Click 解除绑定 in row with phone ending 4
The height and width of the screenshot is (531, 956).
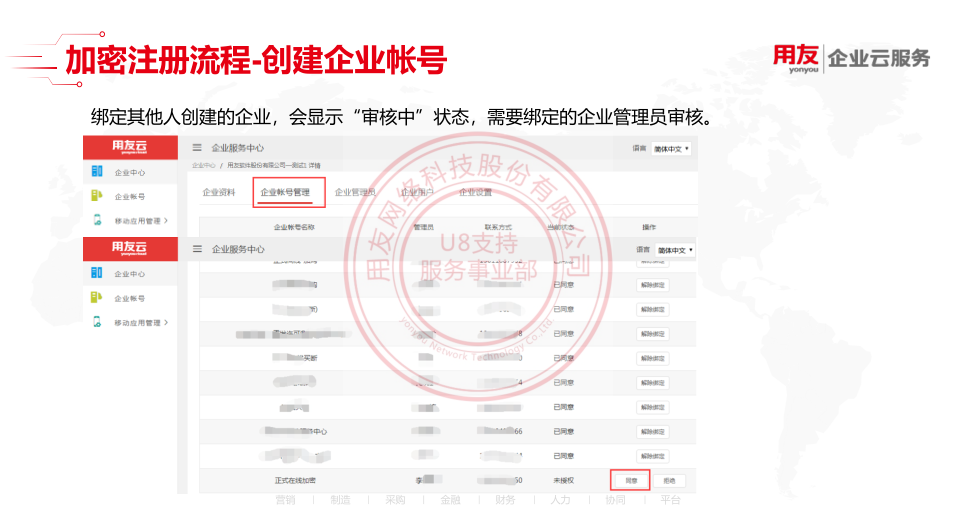click(652, 383)
